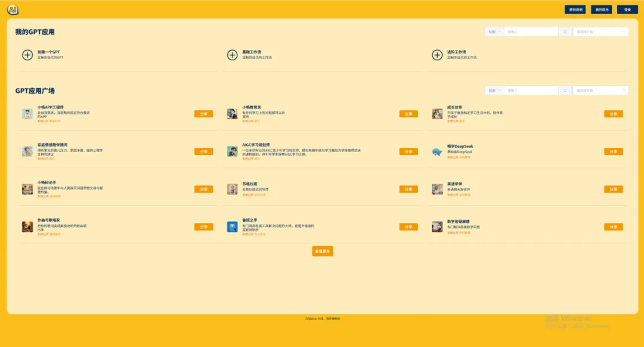
Task: Click the 鲁班之手 title text
Action: 249,220
